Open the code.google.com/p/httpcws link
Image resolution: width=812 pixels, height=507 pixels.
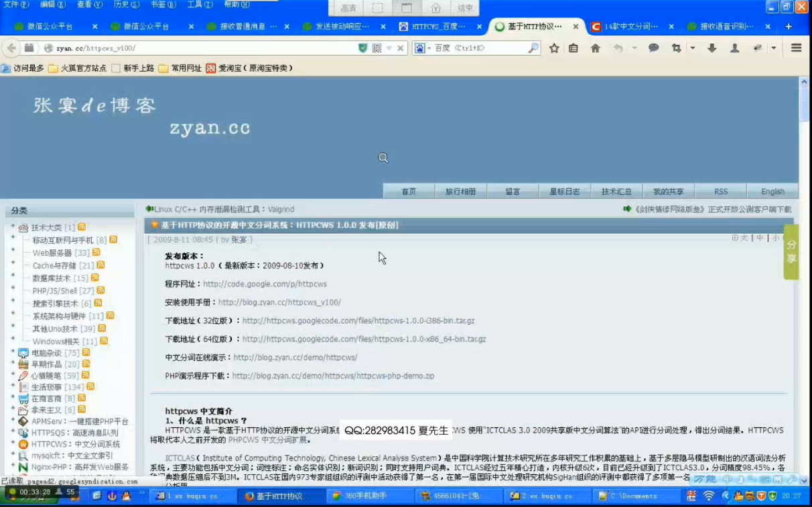(x=265, y=285)
